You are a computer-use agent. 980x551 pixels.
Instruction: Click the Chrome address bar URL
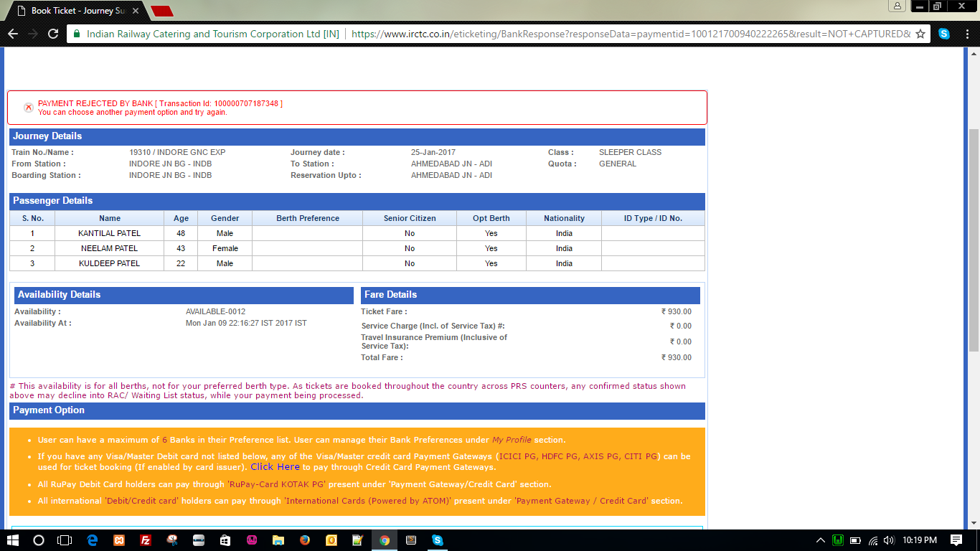click(631, 34)
